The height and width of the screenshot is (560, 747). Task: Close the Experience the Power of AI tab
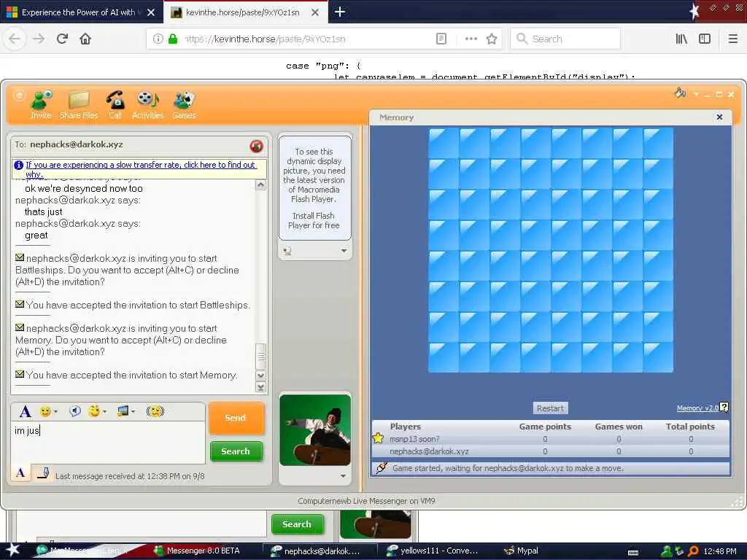(151, 12)
